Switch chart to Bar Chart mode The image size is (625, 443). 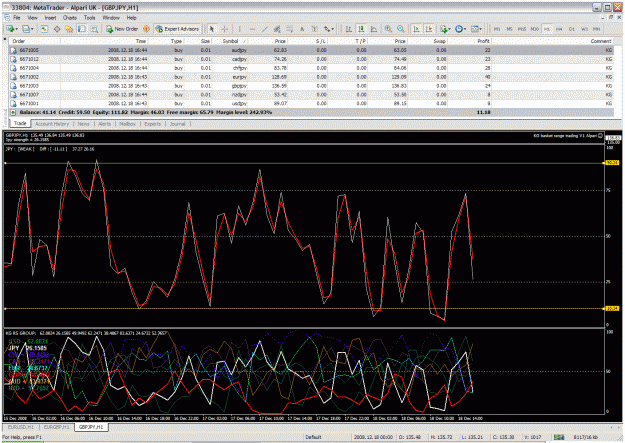(x=348, y=29)
